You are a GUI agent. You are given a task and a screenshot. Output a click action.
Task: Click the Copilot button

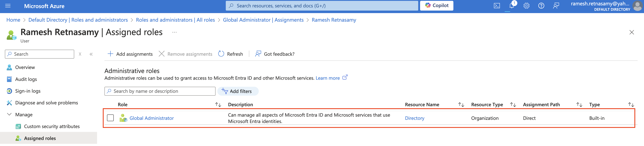point(437,6)
